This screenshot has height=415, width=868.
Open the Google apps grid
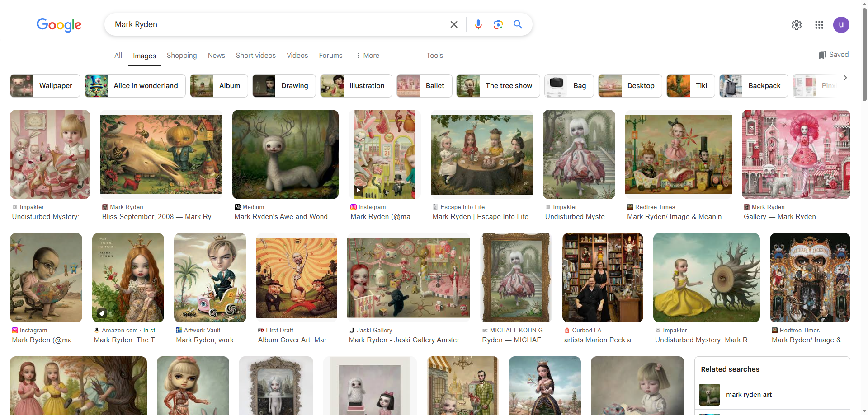(819, 25)
